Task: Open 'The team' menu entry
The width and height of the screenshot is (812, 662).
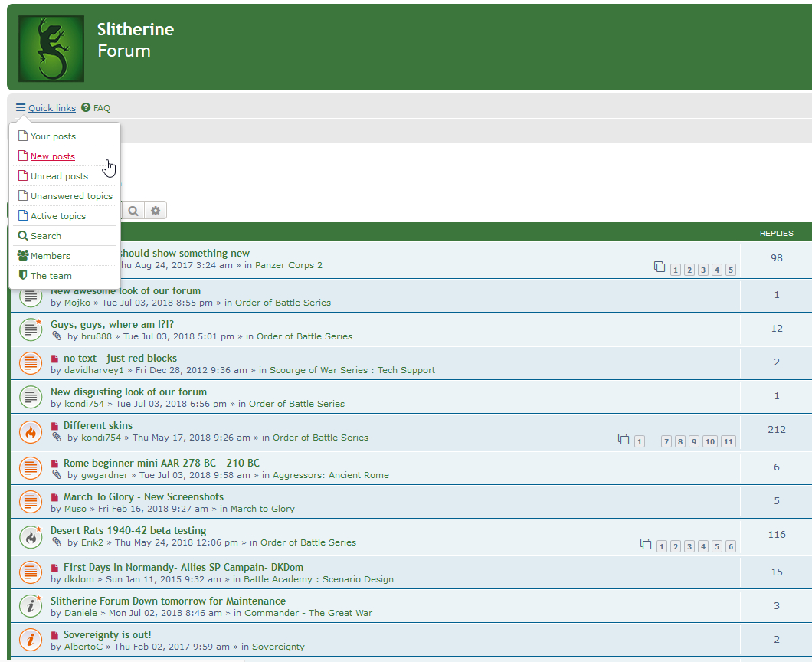Action: pyautogui.click(x=51, y=276)
